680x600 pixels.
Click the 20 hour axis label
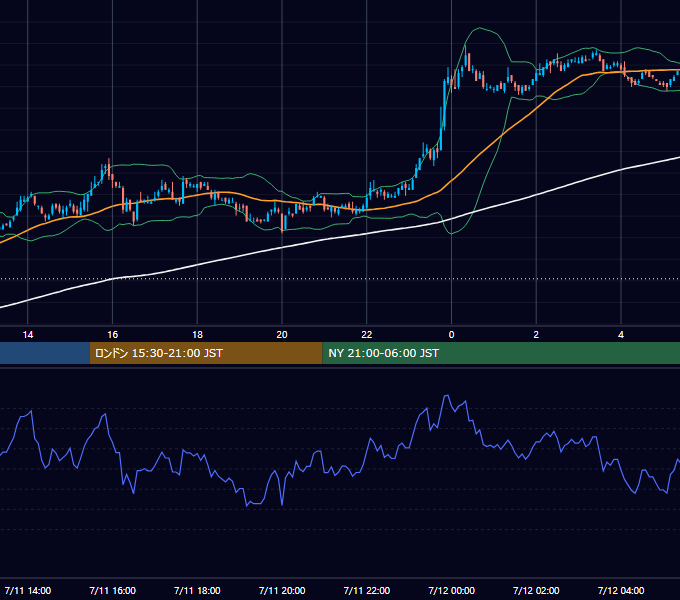click(x=282, y=335)
